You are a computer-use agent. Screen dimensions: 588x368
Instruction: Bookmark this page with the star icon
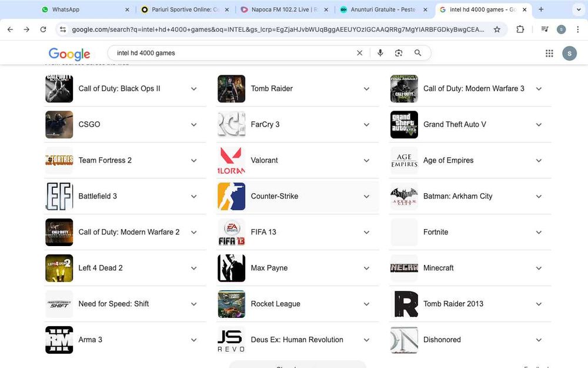[x=497, y=29]
